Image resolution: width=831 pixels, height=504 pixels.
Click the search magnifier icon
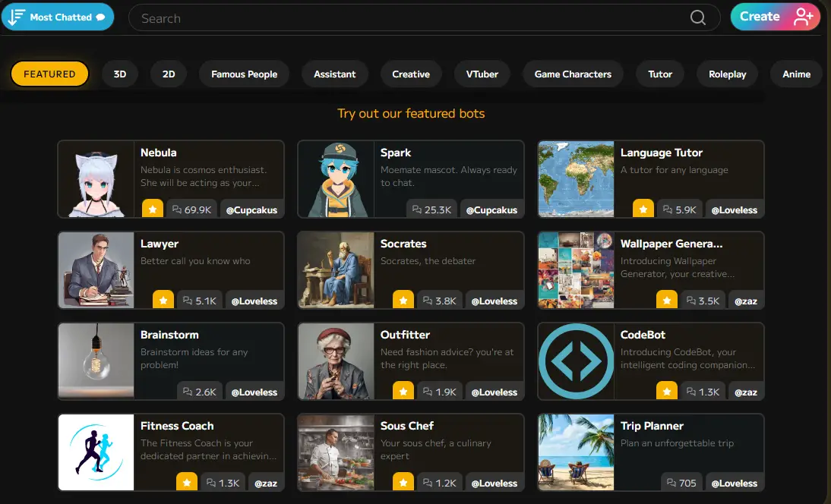point(697,18)
